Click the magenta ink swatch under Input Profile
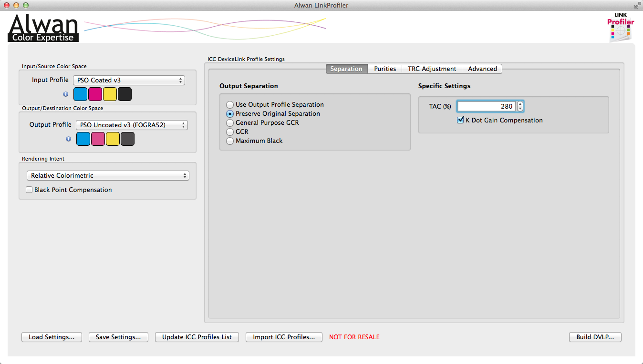 tap(95, 94)
